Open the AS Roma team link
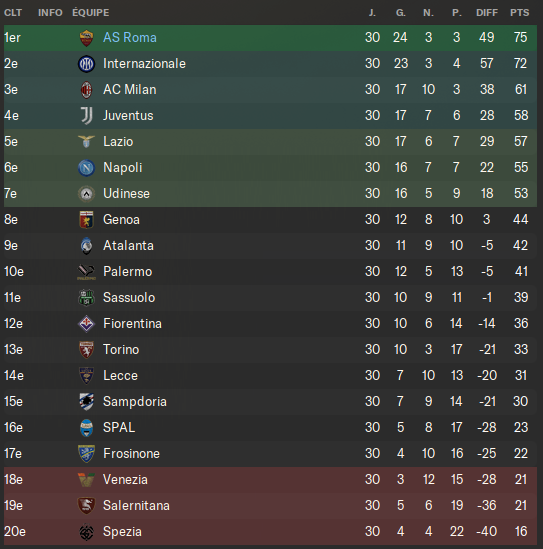The image size is (543, 549). click(130, 37)
